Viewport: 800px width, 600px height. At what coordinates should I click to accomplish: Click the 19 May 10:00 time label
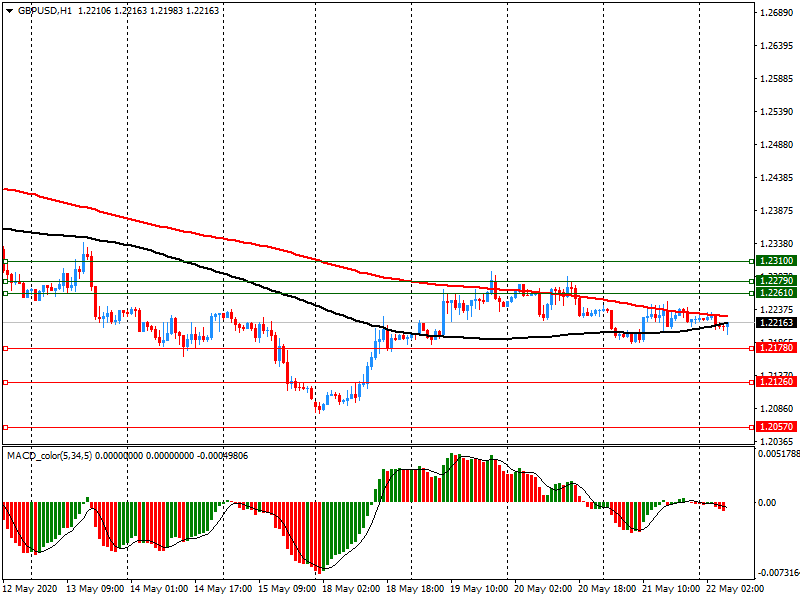click(x=479, y=588)
